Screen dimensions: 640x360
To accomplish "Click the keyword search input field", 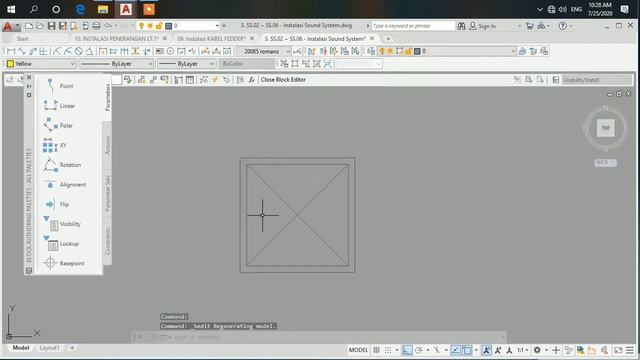I will click(x=413, y=26).
